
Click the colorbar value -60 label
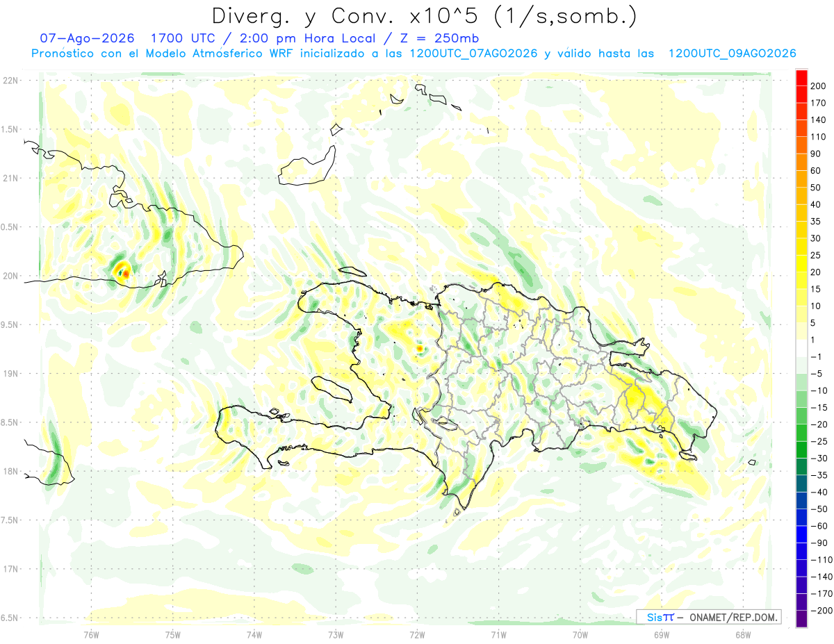click(x=819, y=526)
